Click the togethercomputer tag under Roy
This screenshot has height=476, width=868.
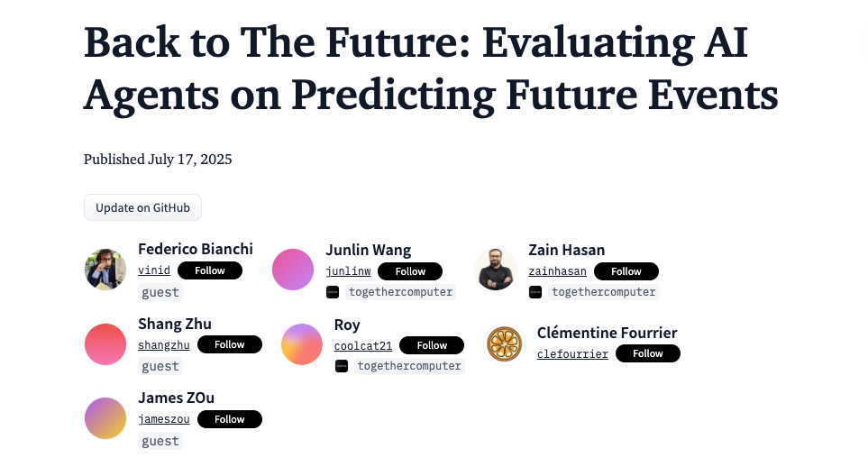pos(409,366)
